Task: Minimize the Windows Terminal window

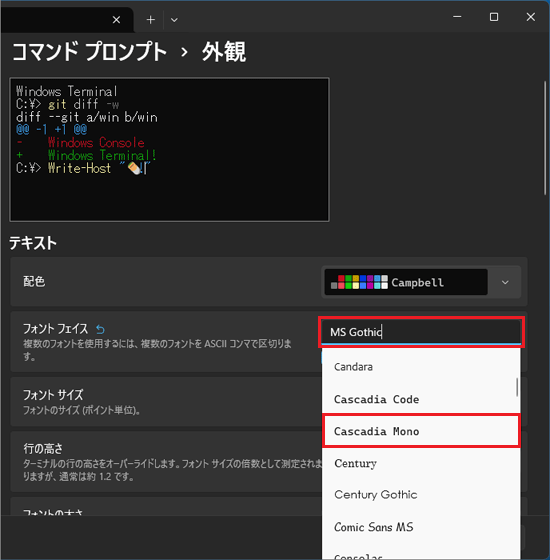Action: [457, 17]
